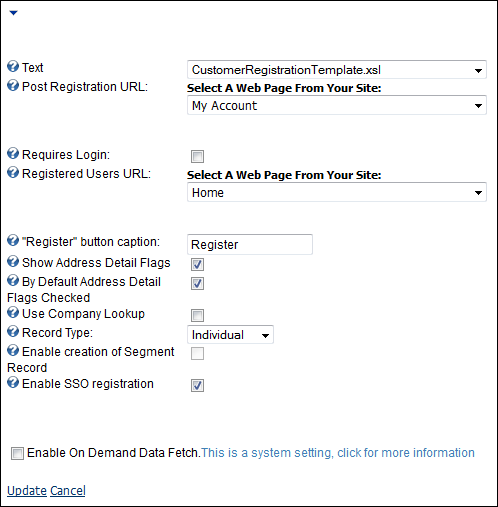Click help icon for Registered Users URL

(13, 172)
